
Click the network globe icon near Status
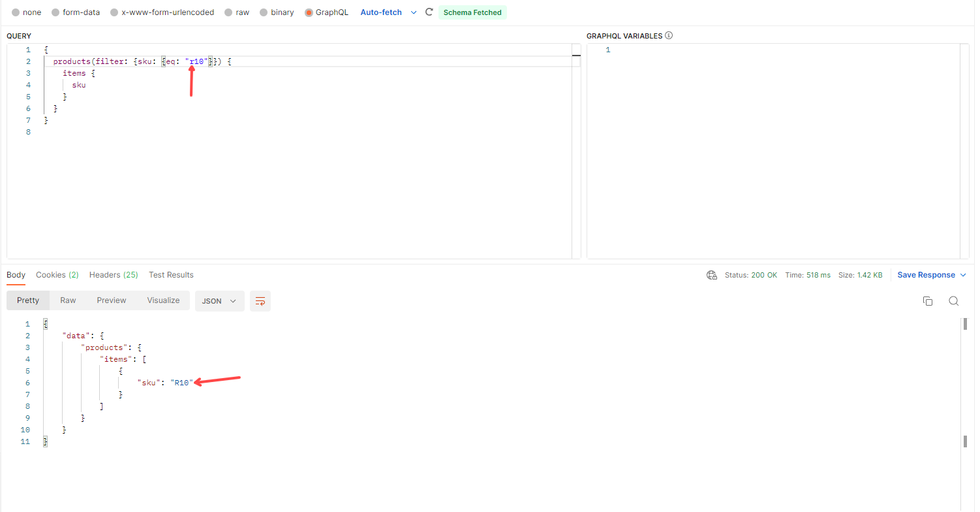tap(712, 275)
